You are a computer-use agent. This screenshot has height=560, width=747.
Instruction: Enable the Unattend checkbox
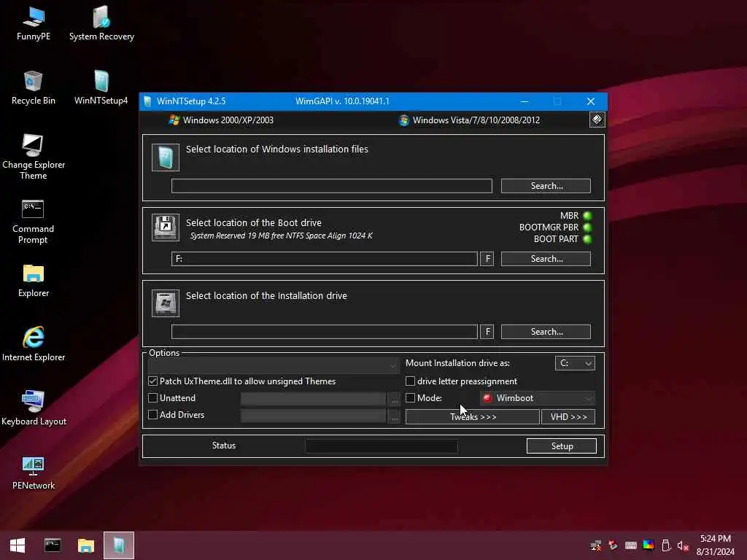[x=153, y=397]
